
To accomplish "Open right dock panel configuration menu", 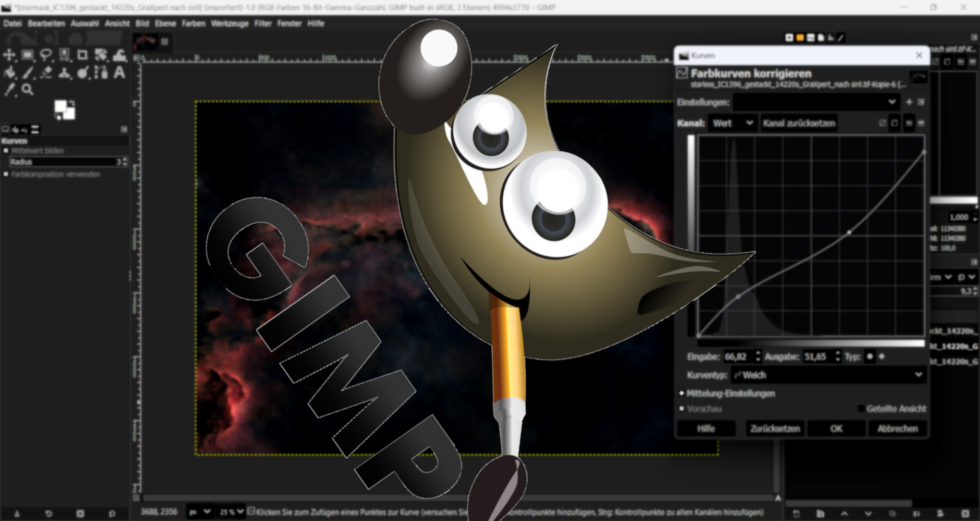I will (974, 38).
